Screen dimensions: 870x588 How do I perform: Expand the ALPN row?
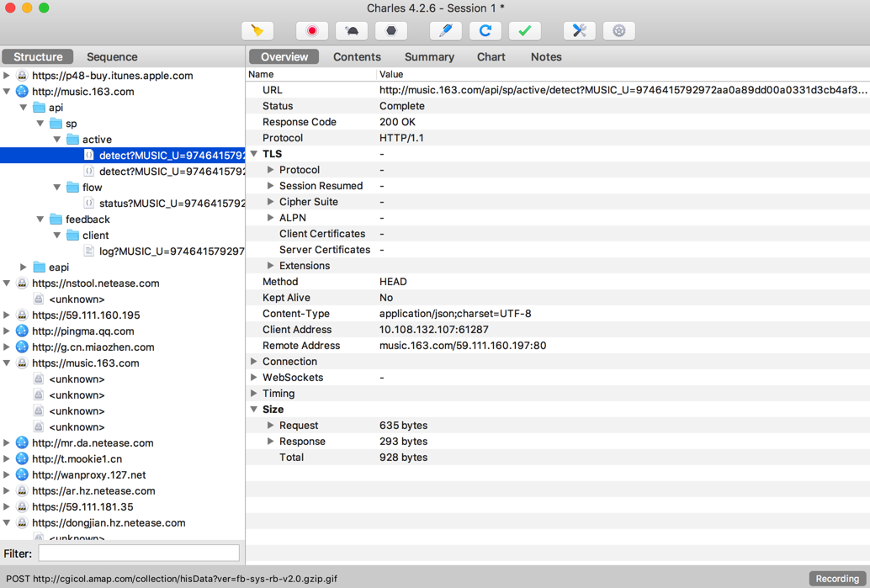(270, 218)
